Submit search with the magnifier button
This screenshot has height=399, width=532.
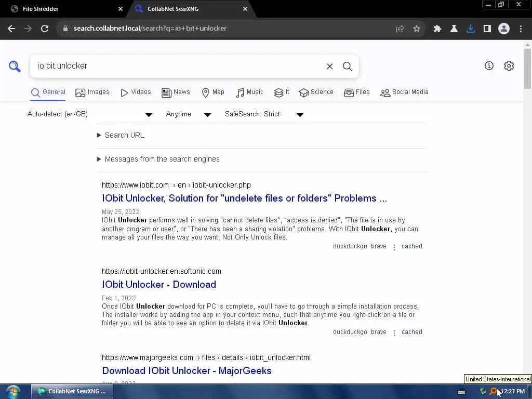347,66
